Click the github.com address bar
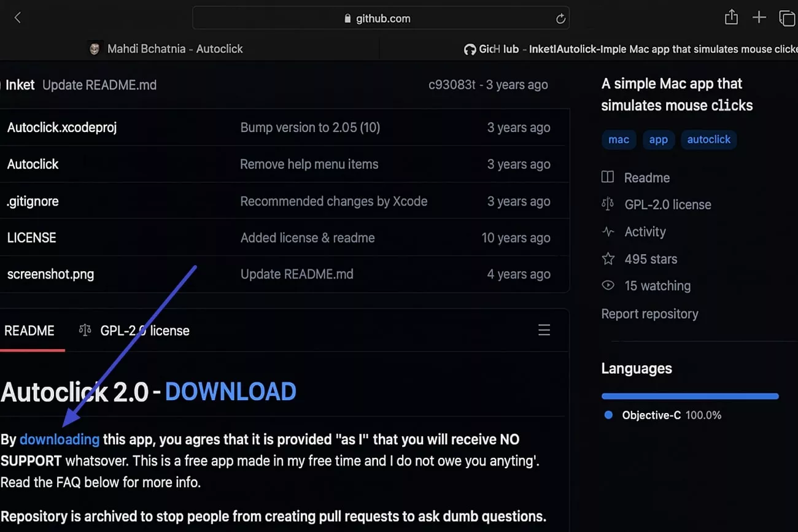 tap(381, 18)
